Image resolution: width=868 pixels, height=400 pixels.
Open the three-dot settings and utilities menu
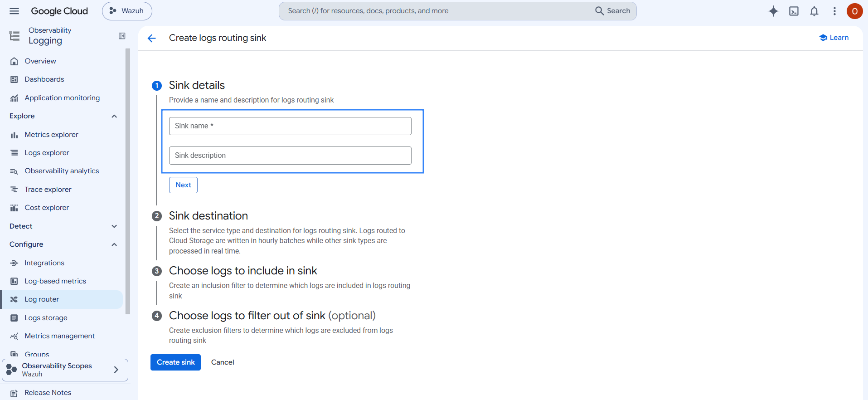coord(834,11)
